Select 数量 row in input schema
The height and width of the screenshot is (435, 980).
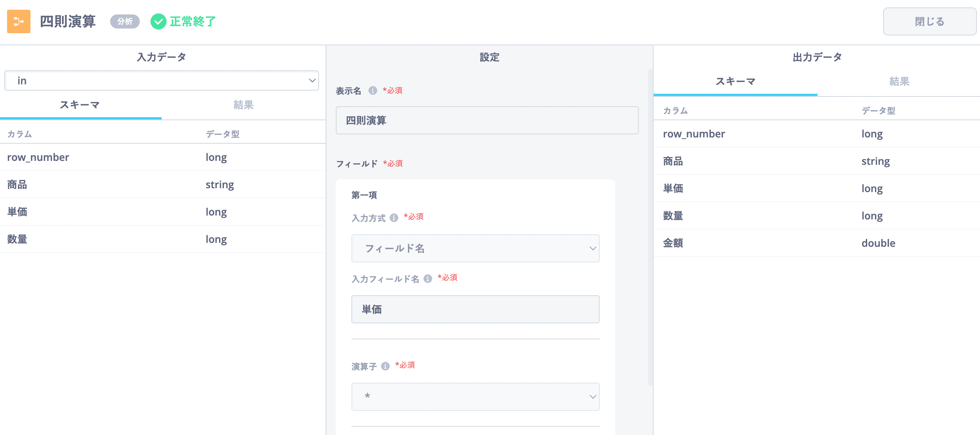[163, 239]
